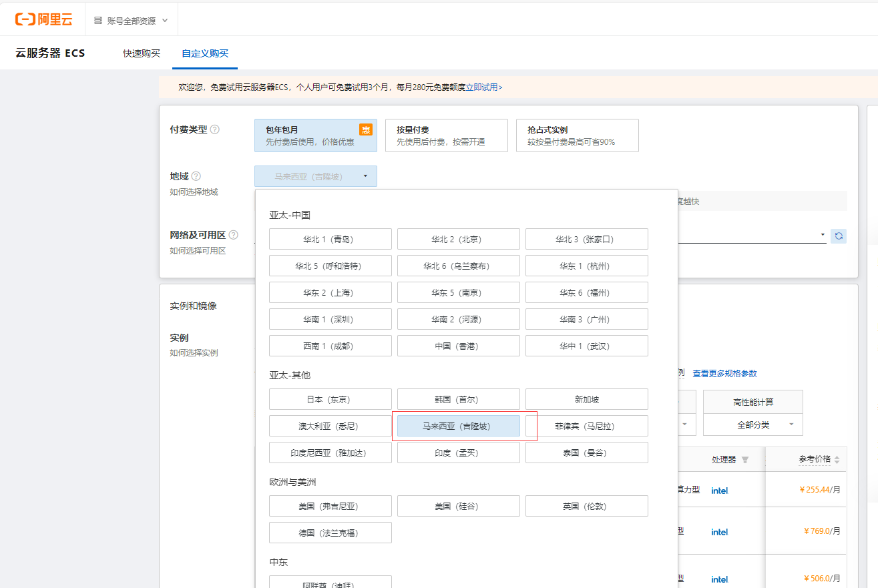The width and height of the screenshot is (878, 588).
Task: Open the 账号全部资源 resource dropdown
Action: (x=131, y=21)
